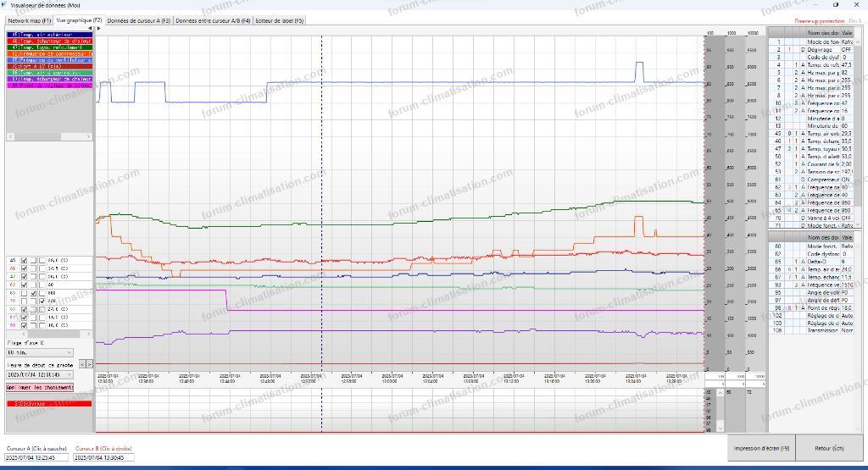This screenshot has width=868, height=470.
Task: Open the Editeur de label (F5) tab
Action: click(280, 20)
